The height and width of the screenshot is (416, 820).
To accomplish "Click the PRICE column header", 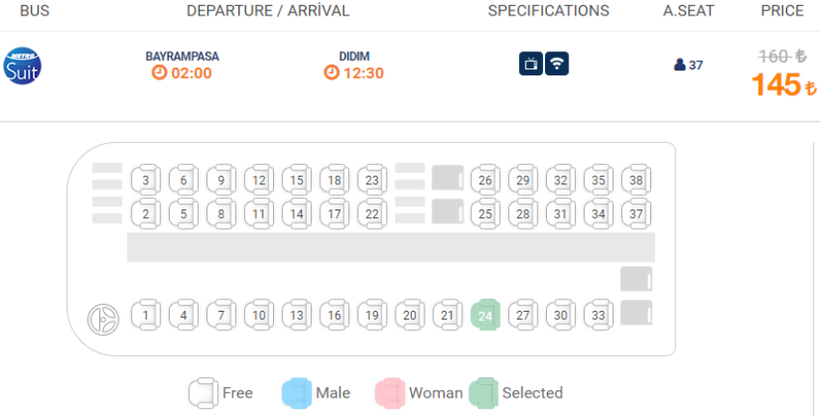I will pyautogui.click(x=782, y=11).
